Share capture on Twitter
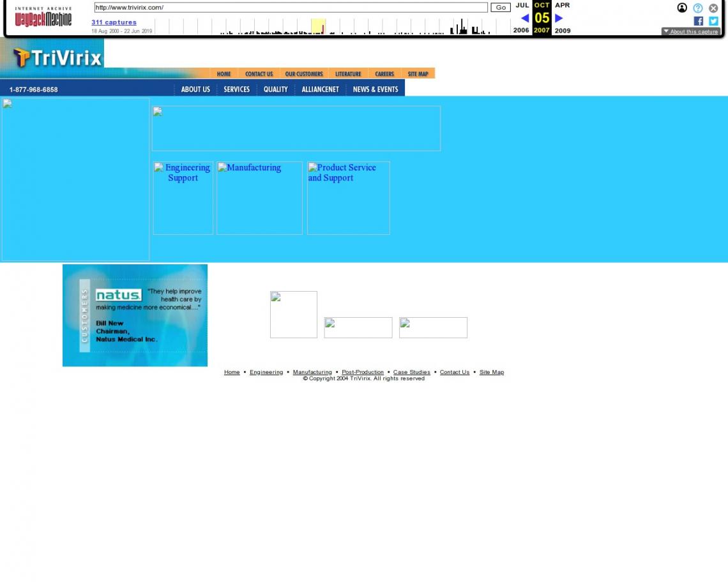 (x=713, y=21)
